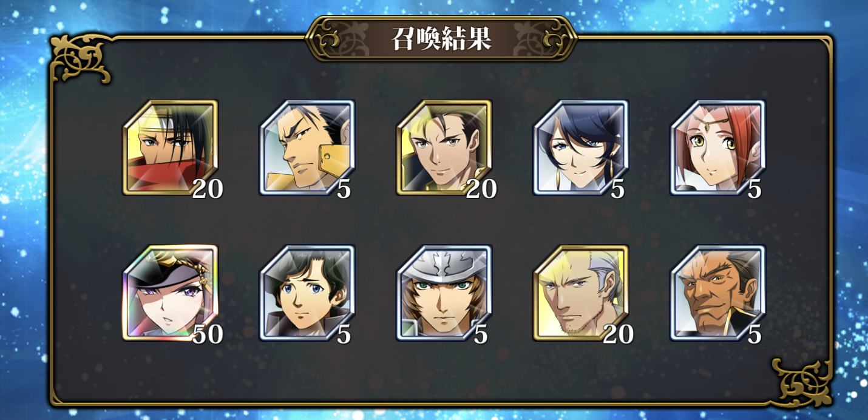Open the gold-framed brown-haired man in top row
Image resolution: width=868 pixels, height=420 pixels.
(x=444, y=147)
